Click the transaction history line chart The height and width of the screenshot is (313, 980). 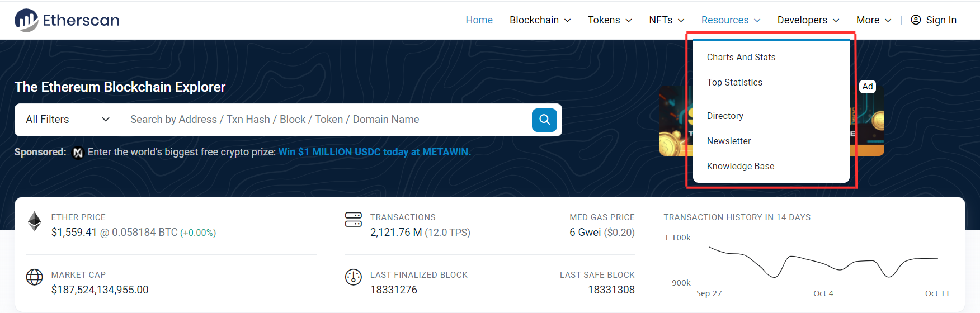(823, 262)
